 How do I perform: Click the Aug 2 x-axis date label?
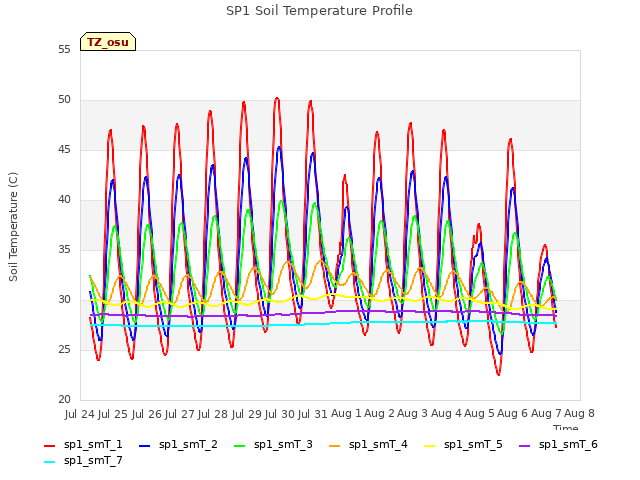[380, 414]
